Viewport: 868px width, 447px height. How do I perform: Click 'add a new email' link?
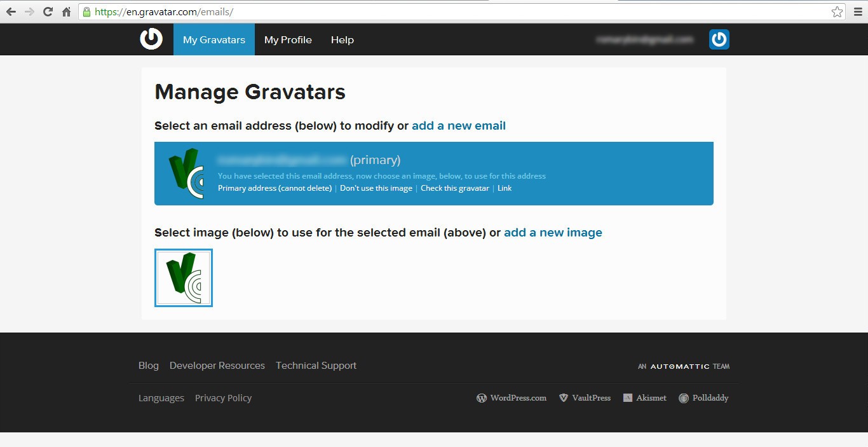pos(459,126)
